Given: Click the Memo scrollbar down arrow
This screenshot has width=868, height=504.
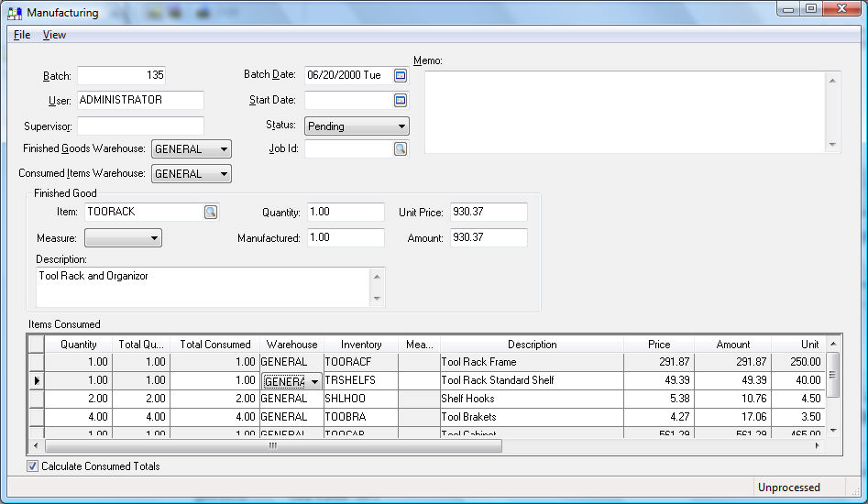Looking at the screenshot, I should pyautogui.click(x=832, y=145).
